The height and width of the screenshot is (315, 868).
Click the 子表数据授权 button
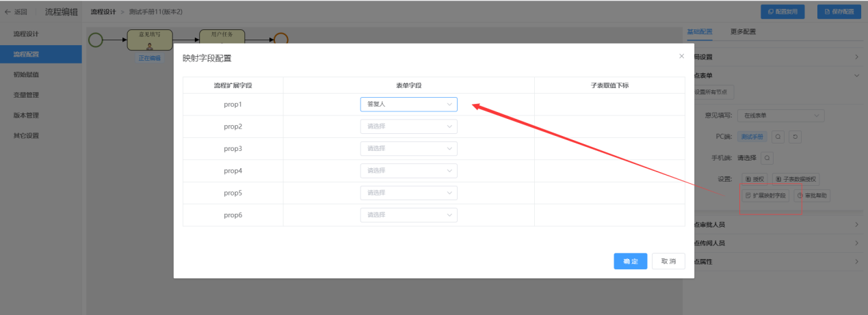[x=797, y=179]
